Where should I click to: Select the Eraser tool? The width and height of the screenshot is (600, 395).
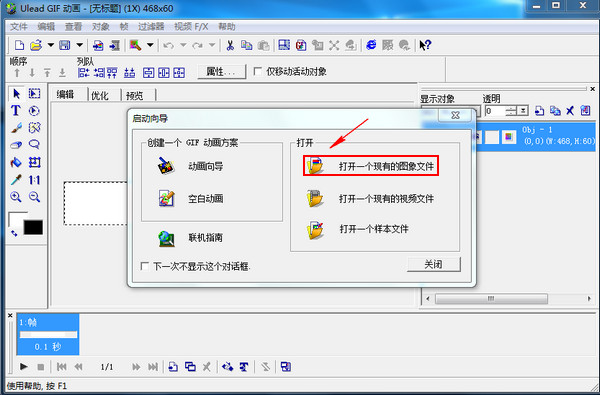point(16,145)
